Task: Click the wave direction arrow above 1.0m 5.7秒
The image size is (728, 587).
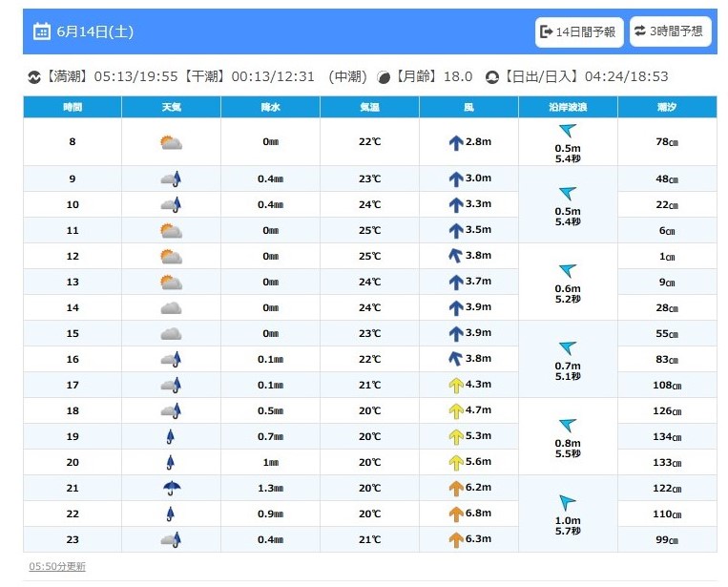Action: click(567, 503)
